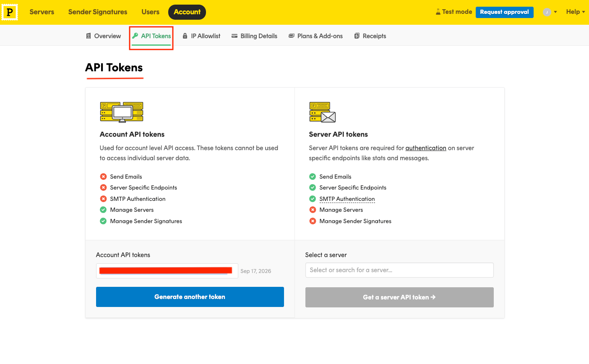Click green check beside server Send Emails
This screenshot has width=589, height=364.
point(313,177)
